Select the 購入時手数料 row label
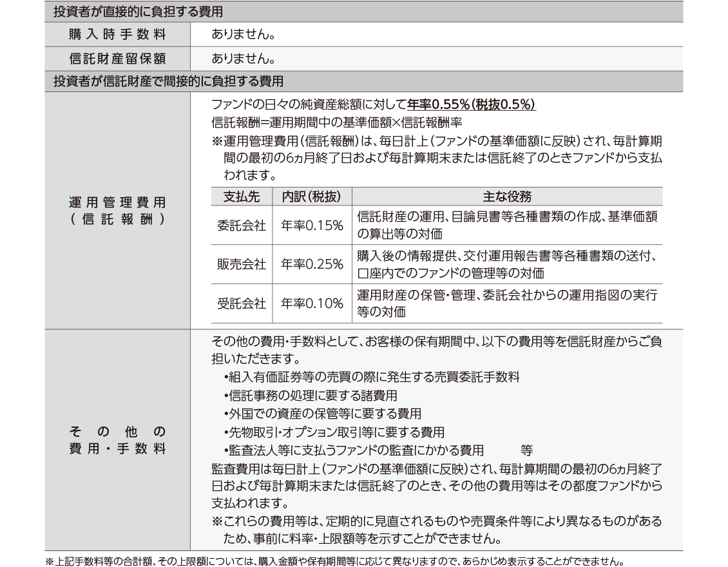 click(x=117, y=34)
